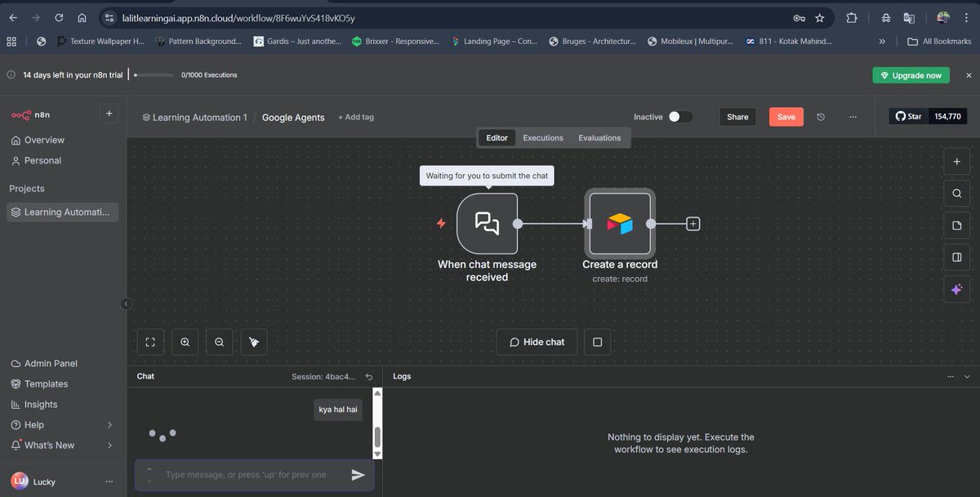Toggle the workflow Inactive switch
This screenshot has height=497, width=980.
(680, 117)
